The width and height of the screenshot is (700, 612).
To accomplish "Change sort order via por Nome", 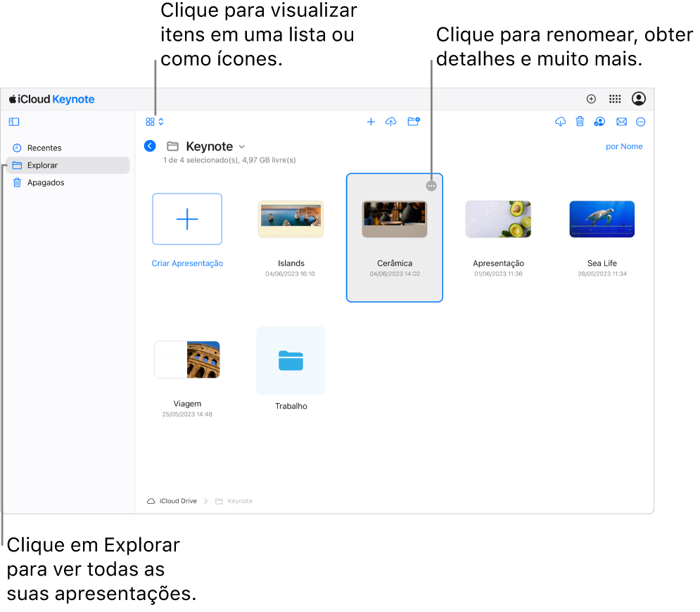I will 623,146.
